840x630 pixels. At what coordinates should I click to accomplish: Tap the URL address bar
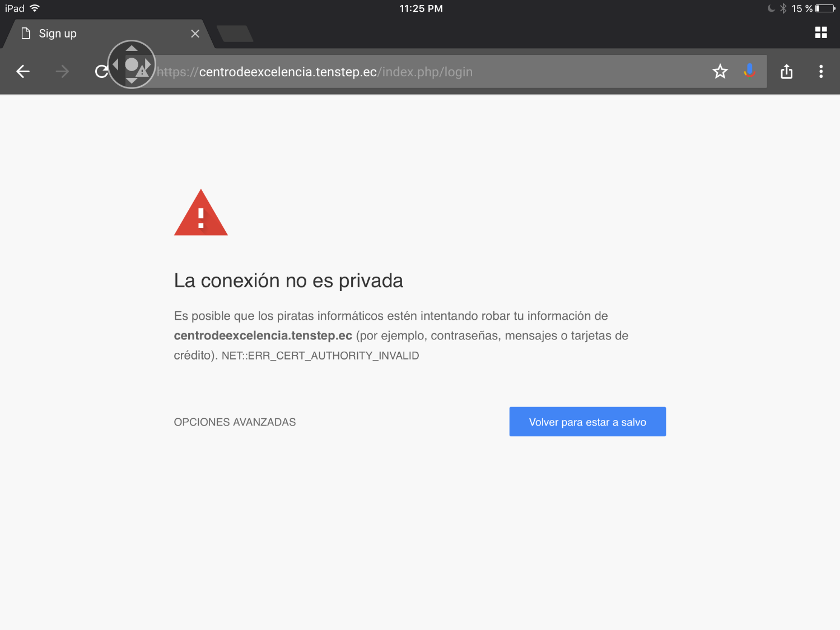tap(426, 72)
